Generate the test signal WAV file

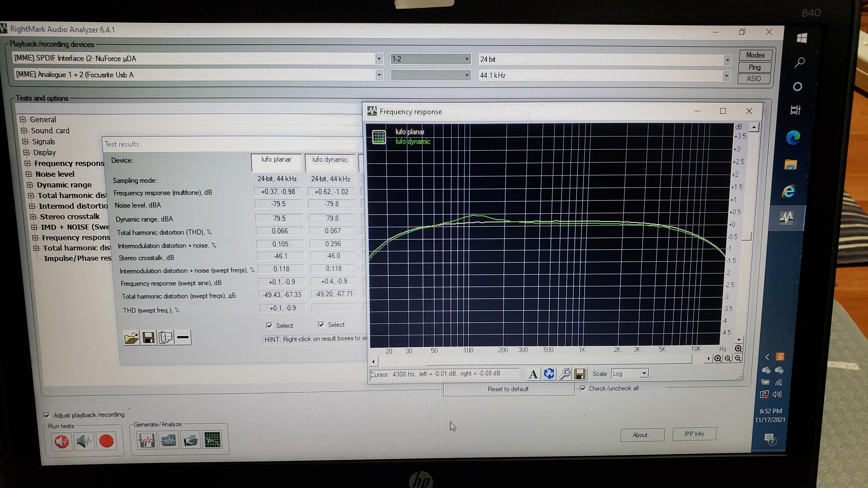(x=147, y=440)
